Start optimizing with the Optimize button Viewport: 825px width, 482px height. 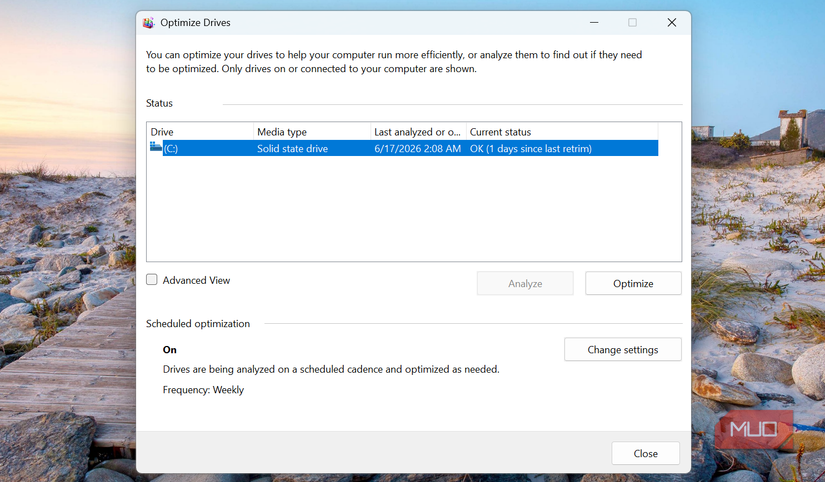click(x=633, y=284)
